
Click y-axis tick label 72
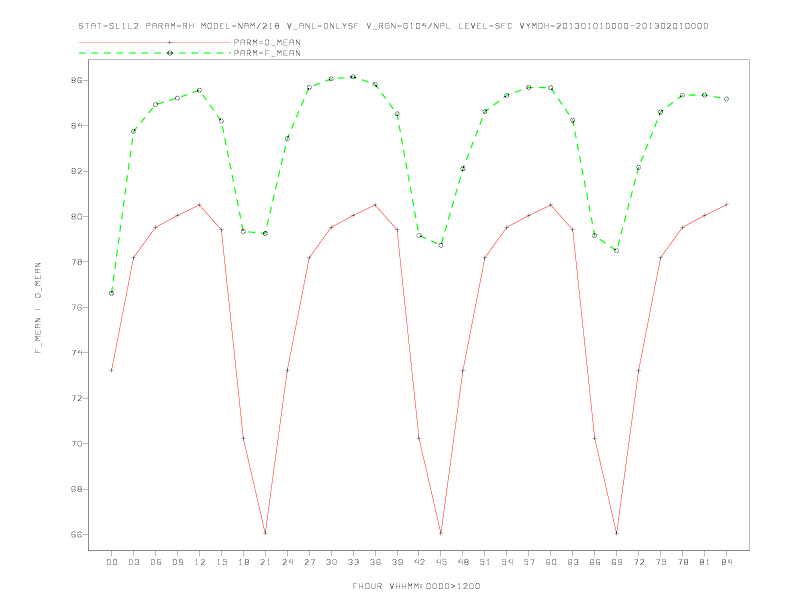76,398
